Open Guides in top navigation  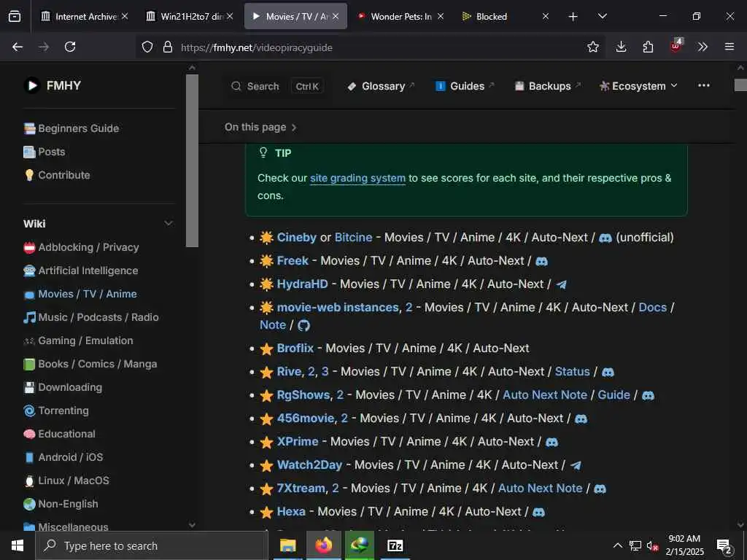[465, 86]
